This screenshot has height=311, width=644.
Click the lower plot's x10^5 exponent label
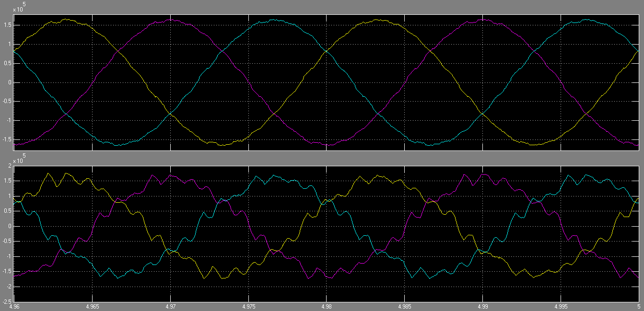click(19, 159)
